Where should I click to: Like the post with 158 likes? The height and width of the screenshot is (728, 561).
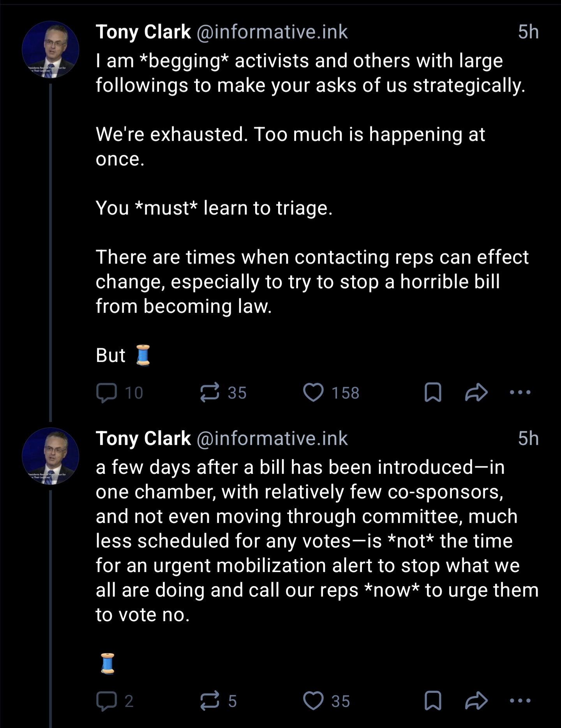[x=314, y=392]
